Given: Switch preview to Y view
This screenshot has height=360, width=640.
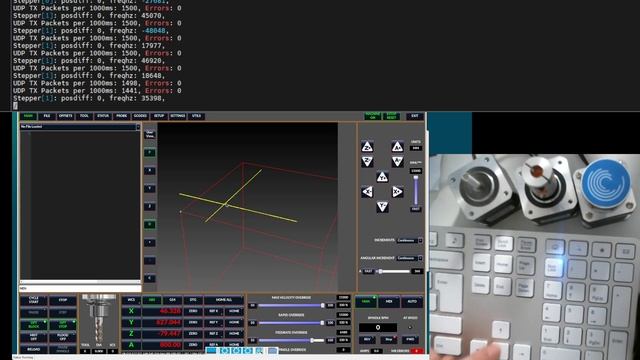Looking at the screenshot, I should pos(150,189).
